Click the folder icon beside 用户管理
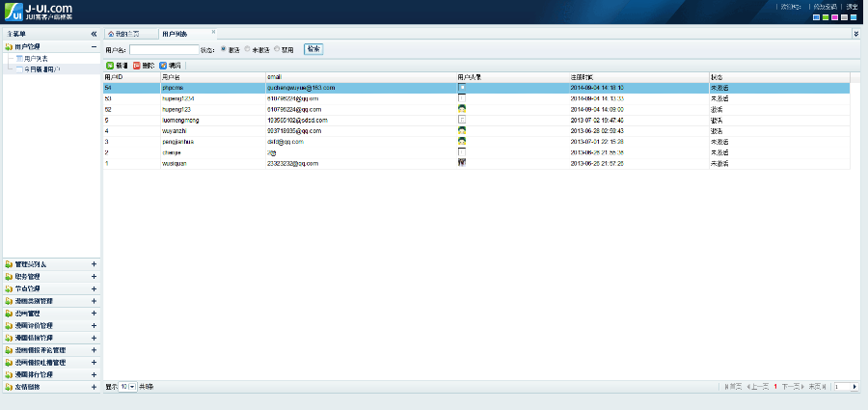The height and width of the screenshot is (410, 868). (x=9, y=47)
